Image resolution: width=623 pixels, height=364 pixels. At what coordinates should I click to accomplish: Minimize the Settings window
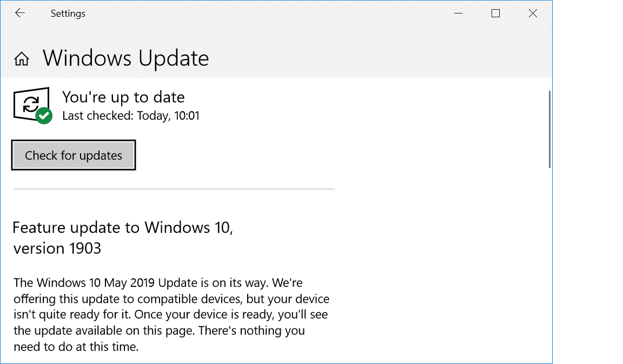point(458,13)
